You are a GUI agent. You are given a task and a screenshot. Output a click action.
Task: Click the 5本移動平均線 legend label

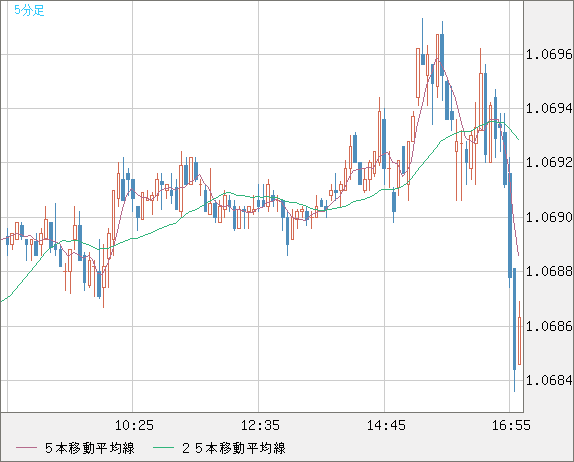pyautogui.click(x=90, y=448)
